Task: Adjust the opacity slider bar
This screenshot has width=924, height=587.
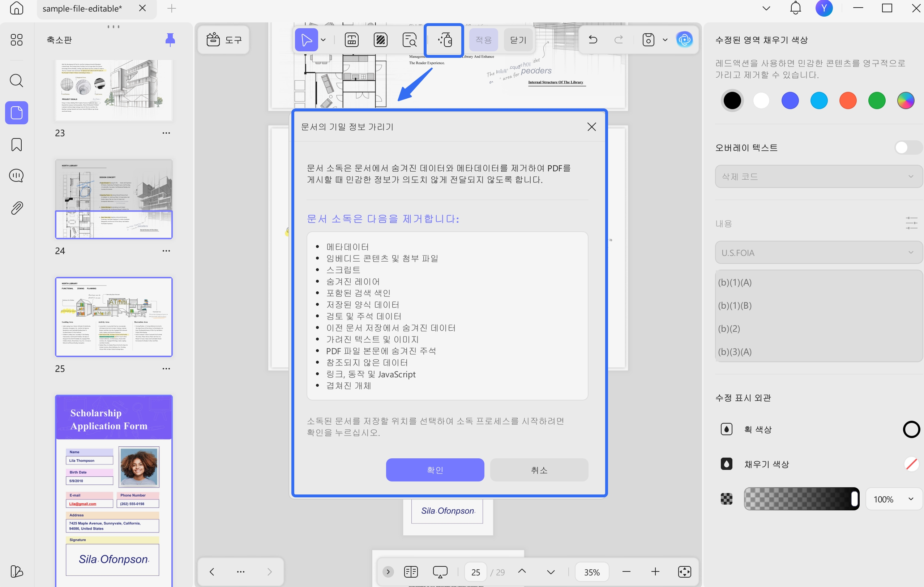Action: 801,499
